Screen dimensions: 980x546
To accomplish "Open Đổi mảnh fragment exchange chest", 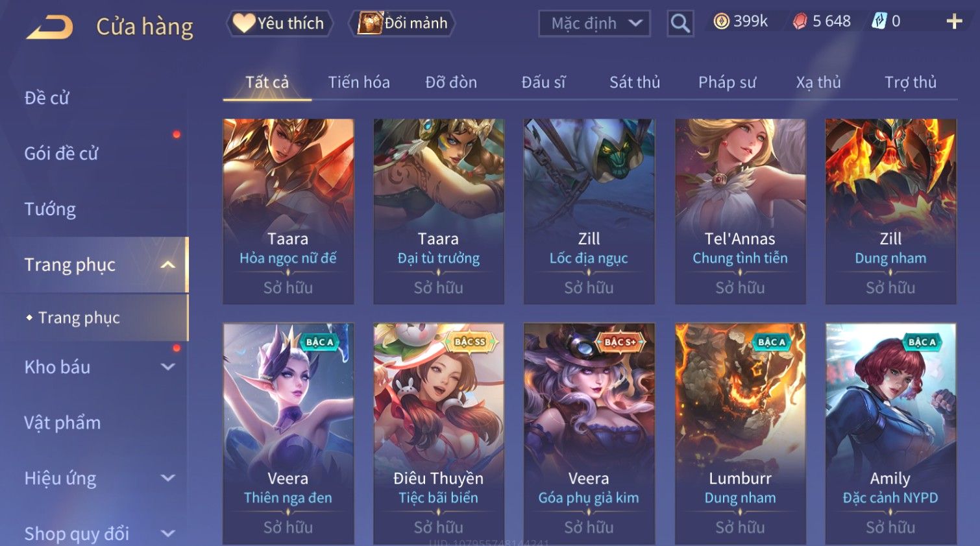I will pos(402,23).
